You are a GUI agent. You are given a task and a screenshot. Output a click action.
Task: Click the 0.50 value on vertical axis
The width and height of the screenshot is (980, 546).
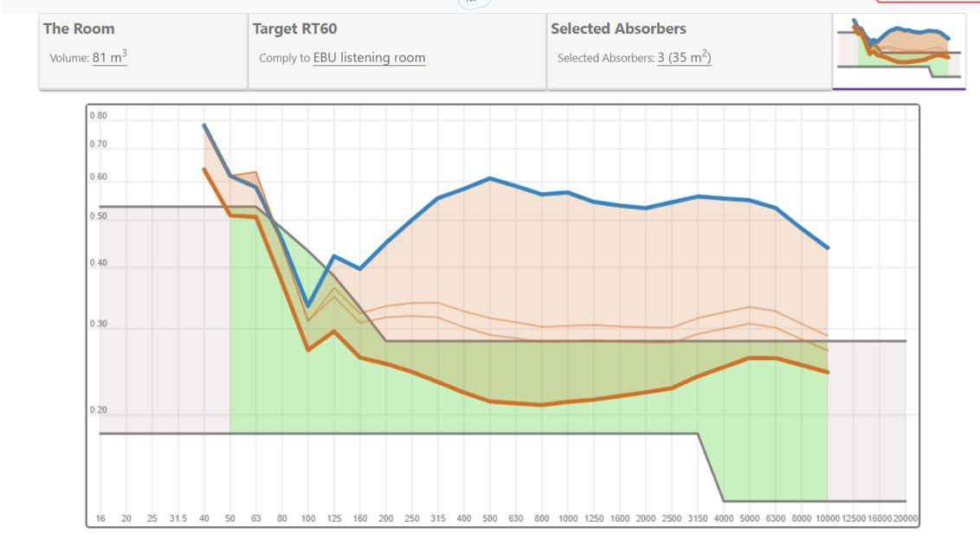coord(98,217)
